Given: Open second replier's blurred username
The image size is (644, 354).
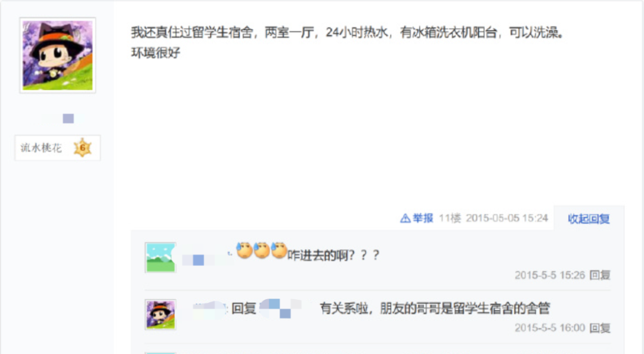Looking at the screenshot, I should (209, 308).
